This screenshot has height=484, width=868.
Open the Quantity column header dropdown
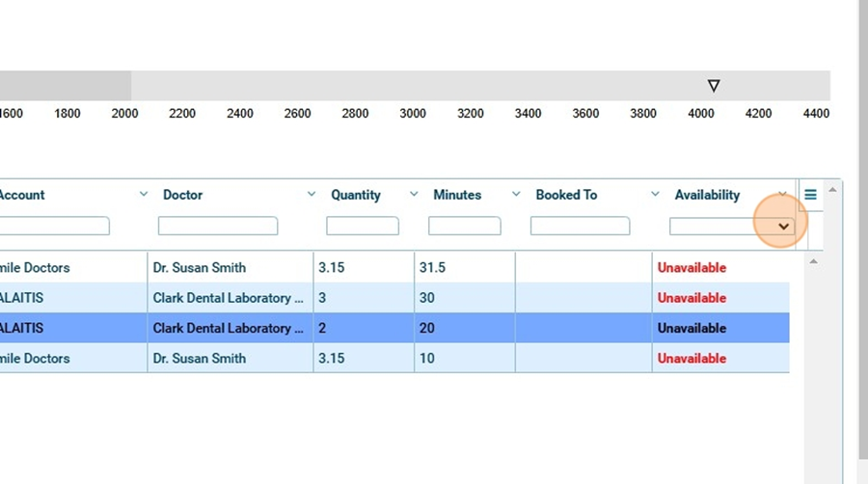414,194
